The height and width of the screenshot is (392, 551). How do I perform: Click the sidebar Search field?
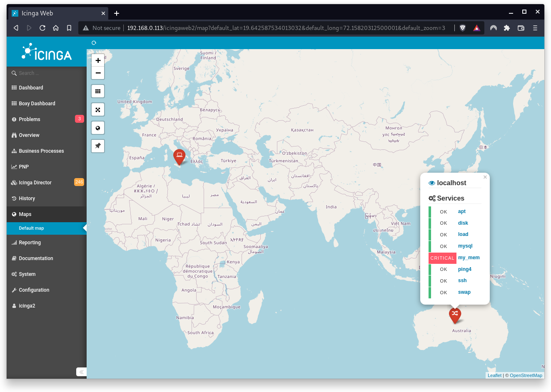point(46,73)
